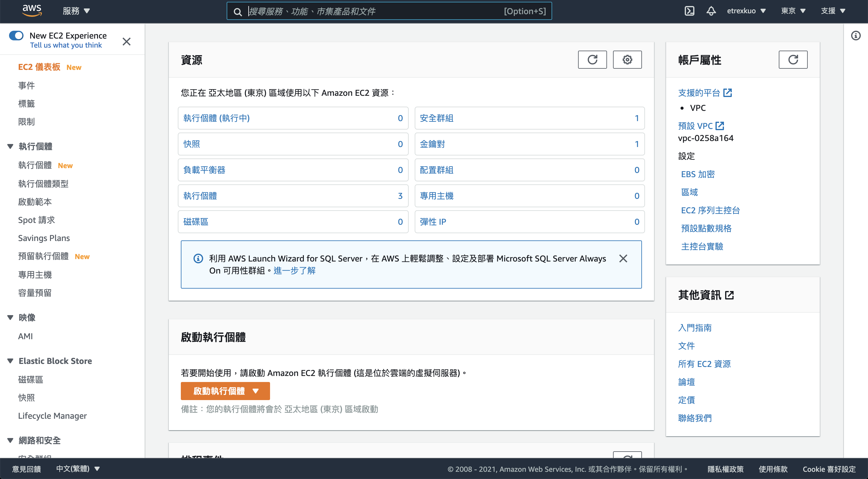Open the 東京 region selector
Viewport: 868px width, 479px height.
click(793, 11)
